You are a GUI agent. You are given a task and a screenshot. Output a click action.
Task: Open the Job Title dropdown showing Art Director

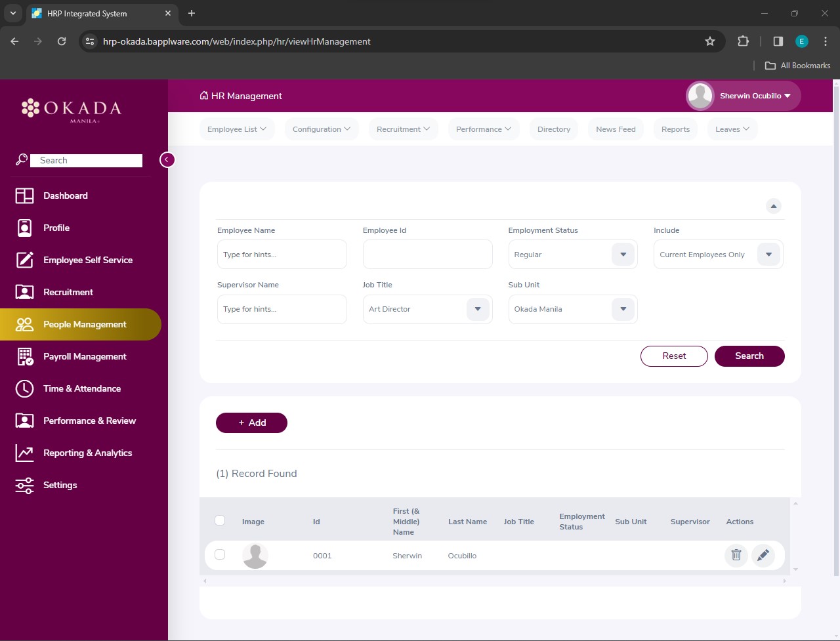coord(477,309)
